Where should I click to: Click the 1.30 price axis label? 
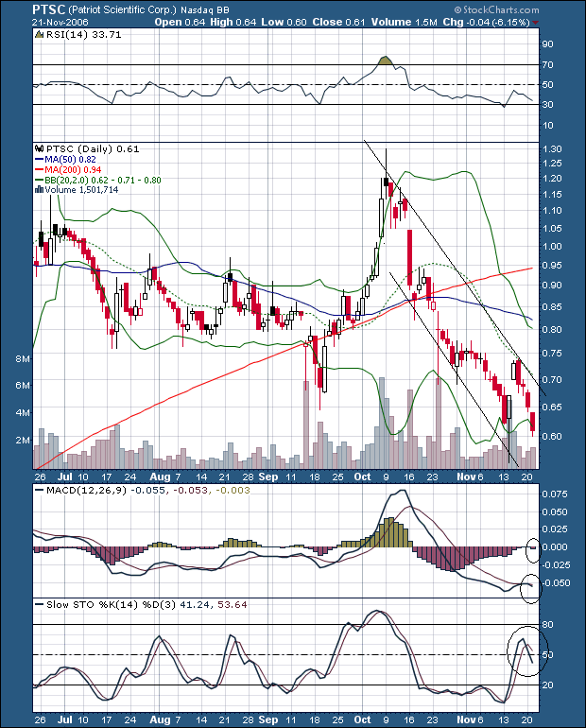[552, 149]
